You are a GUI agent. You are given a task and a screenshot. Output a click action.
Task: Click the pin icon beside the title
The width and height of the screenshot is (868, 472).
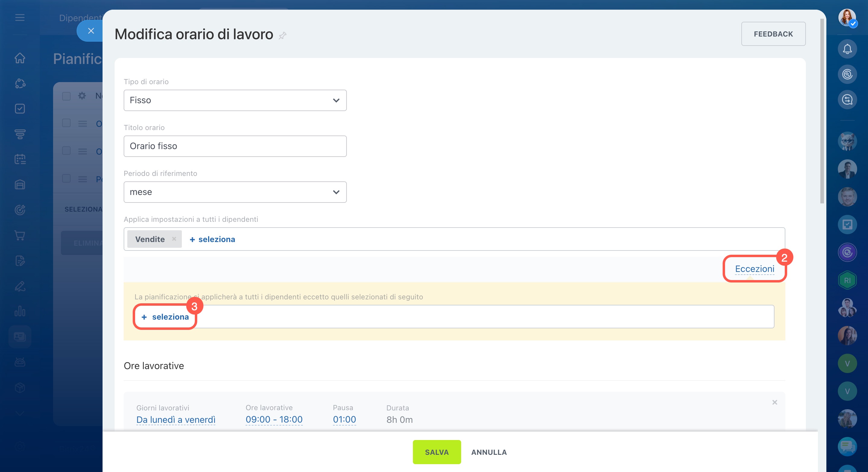(282, 35)
